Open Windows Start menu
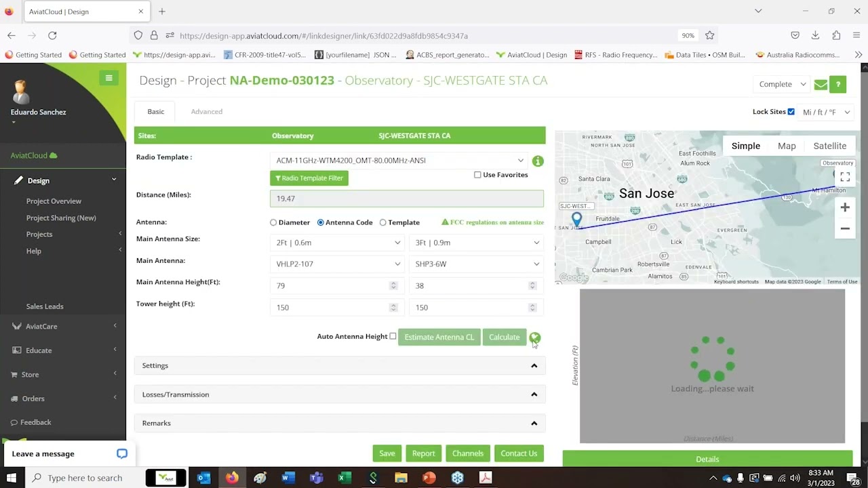 click(12, 478)
